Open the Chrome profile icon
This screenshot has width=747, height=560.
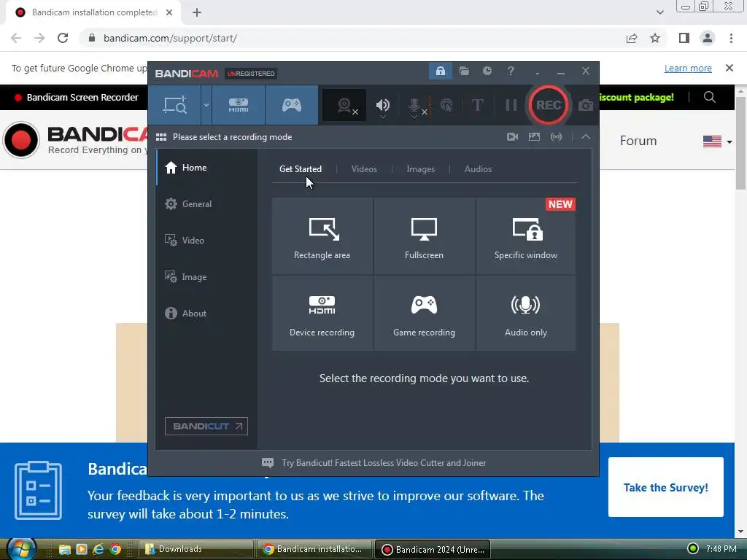tap(708, 38)
